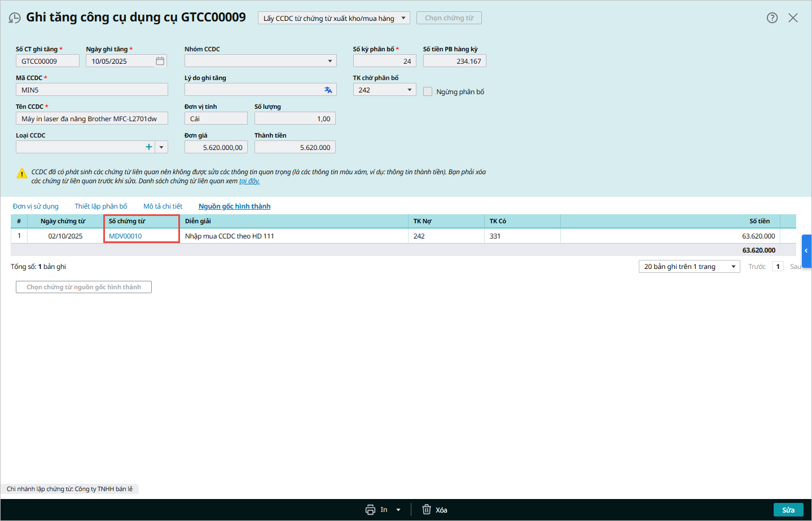This screenshot has width=812, height=521.
Task: Change the 20 bản ghi trên 1 trang selector
Action: point(688,267)
